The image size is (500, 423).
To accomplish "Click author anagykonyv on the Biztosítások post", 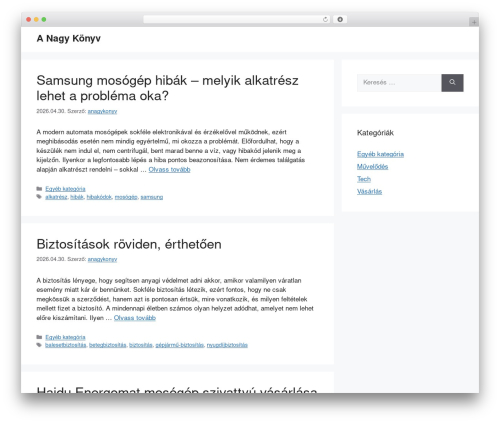I will pos(102,259).
